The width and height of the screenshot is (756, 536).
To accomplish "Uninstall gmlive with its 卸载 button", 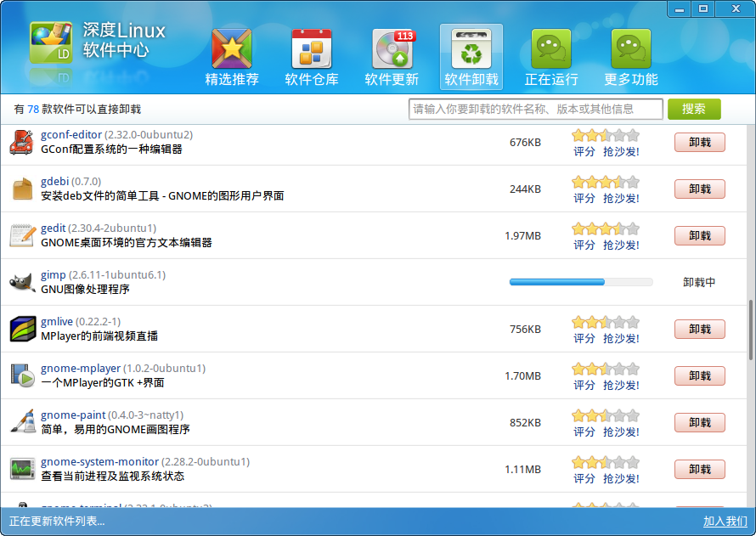I will (700, 330).
